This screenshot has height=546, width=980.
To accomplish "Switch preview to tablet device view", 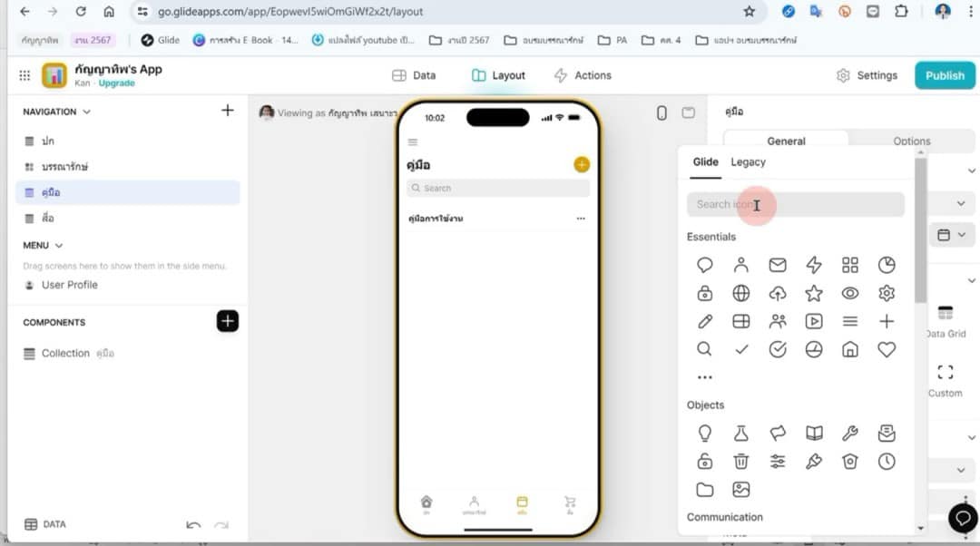I will coord(689,112).
